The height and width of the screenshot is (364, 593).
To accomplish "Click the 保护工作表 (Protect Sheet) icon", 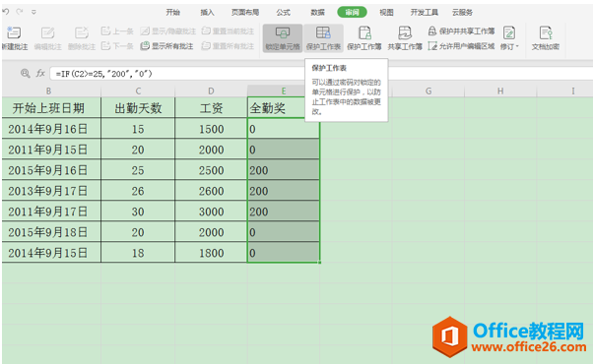I will click(x=323, y=32).
